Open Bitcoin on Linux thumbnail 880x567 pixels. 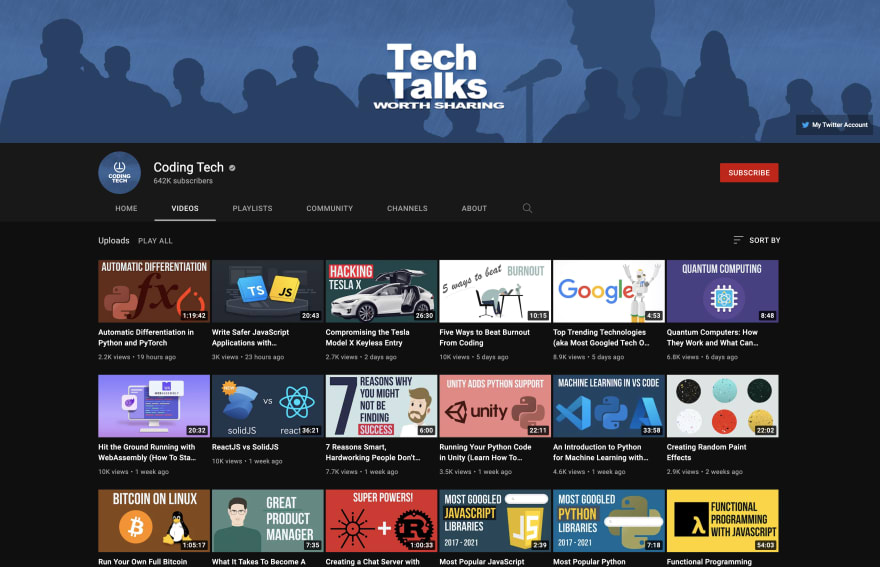(154, 520)
